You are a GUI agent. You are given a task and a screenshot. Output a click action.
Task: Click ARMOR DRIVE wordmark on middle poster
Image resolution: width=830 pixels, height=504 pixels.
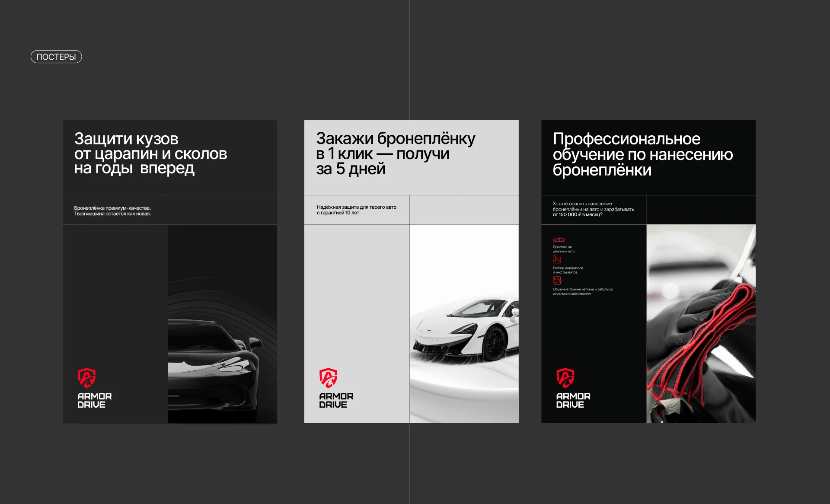[336, 400]
